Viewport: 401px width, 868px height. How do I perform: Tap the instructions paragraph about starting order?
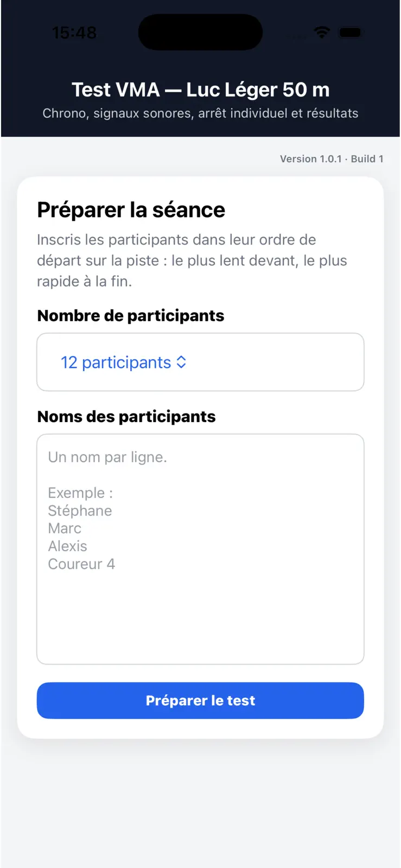click(x=192, y=260)
